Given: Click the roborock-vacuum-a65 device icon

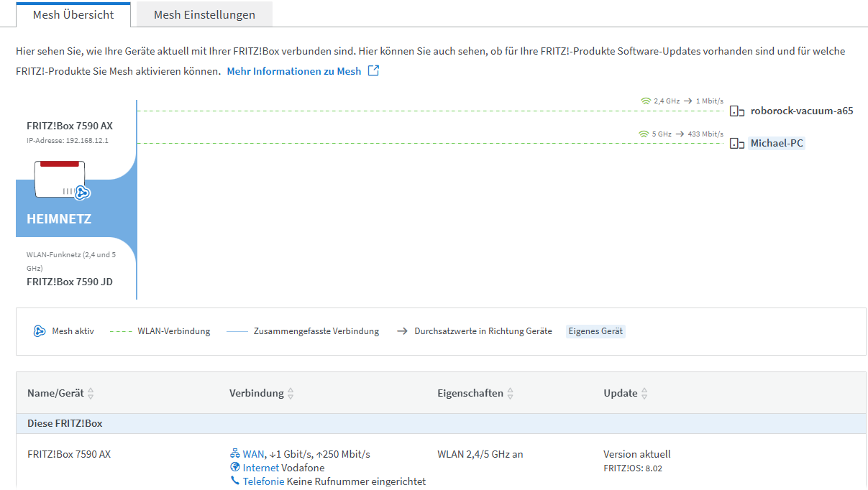Looking at the screenshot, I should [x=737, y=111].
